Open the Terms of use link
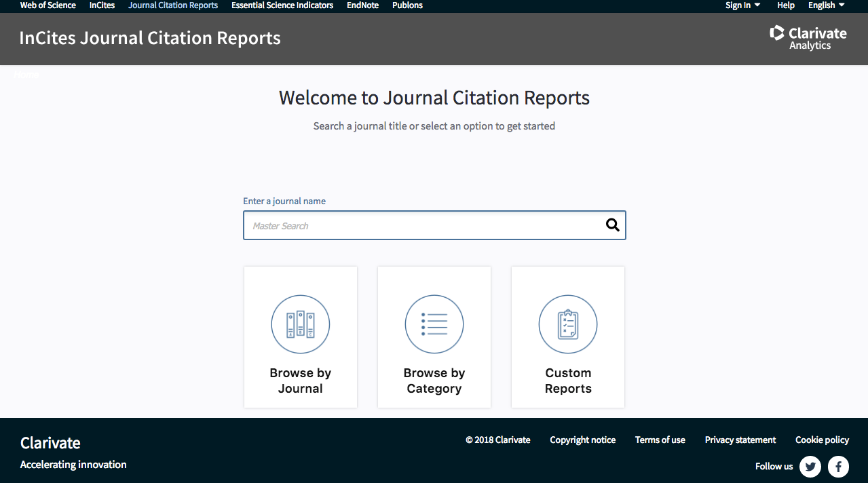The image size is (868, 483). coord(660,440)
